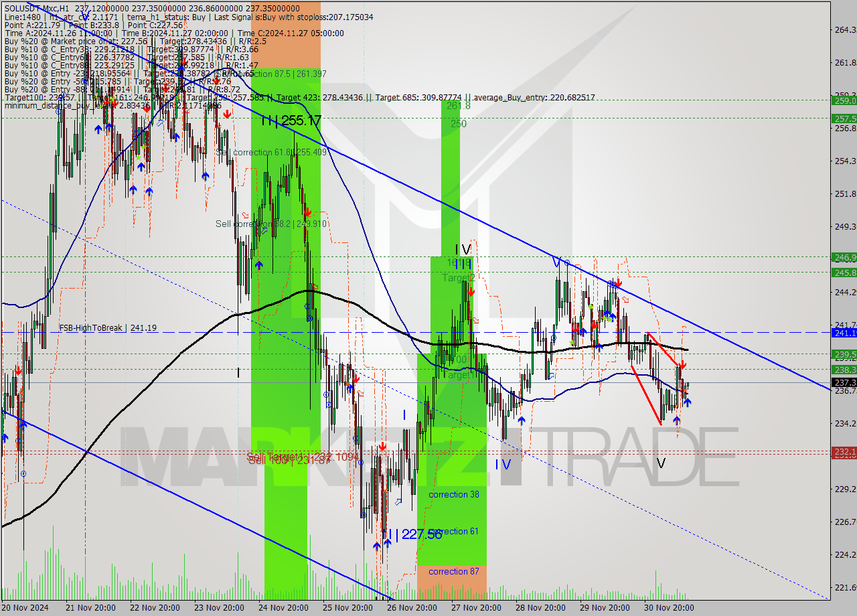Click the '24 Nov 20:00' time label
This screenshot has width=857, height=616.
[285, 608]
